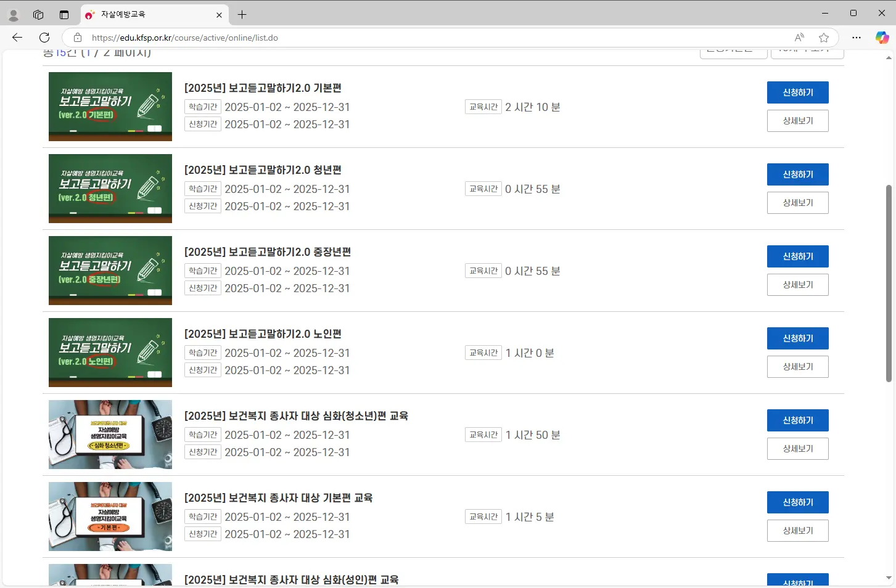Open title 보건복지 종사자 대상 기본편 교육
This screenshot has height=588, width=896.
pos(278,498)
